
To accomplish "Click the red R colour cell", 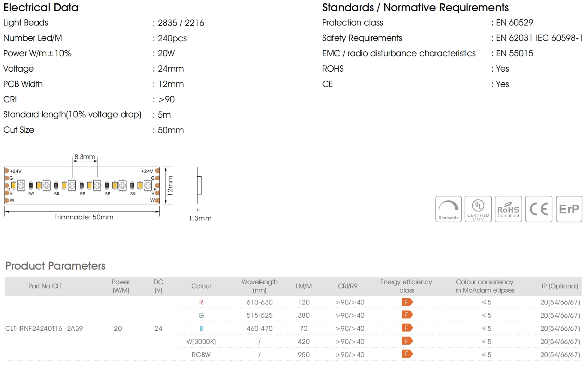I will coord(201,302).
